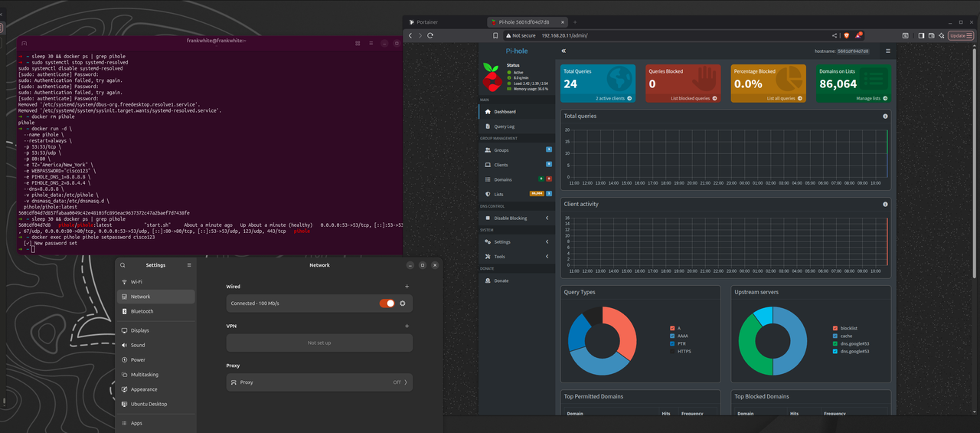The width and height of the screenshot is (980, 433).
Task: Open the Leo AI sparkle icon
Action: click(x=941, y=35)
